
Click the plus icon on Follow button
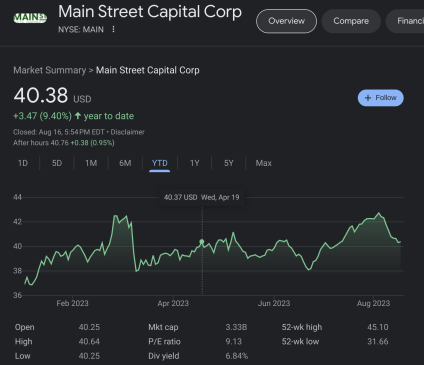(x=368, y=98)
